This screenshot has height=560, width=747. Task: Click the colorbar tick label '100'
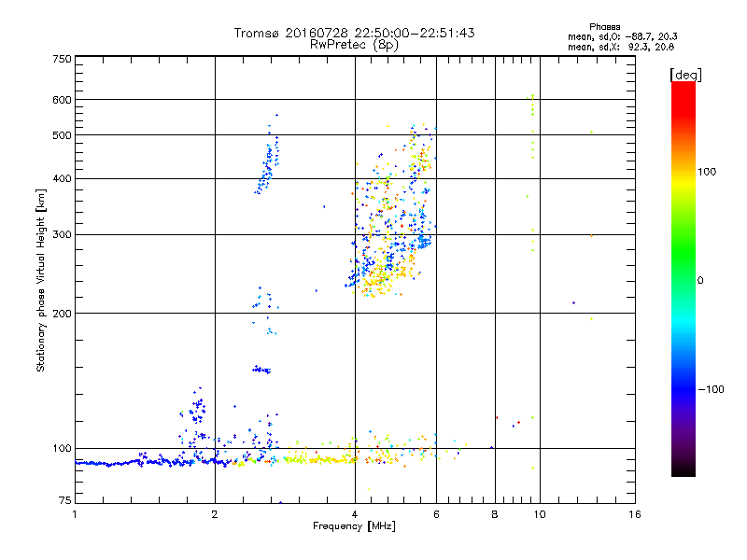(707, 172)
